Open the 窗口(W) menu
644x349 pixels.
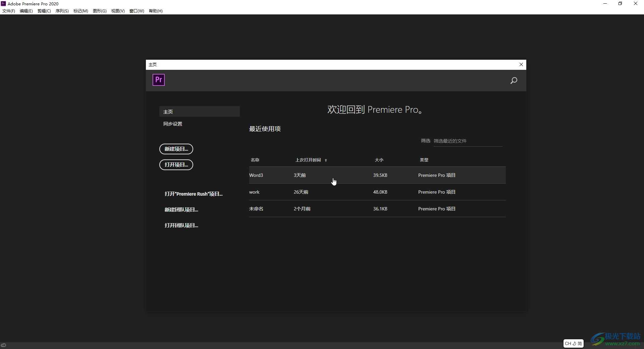tap(137, 11)
